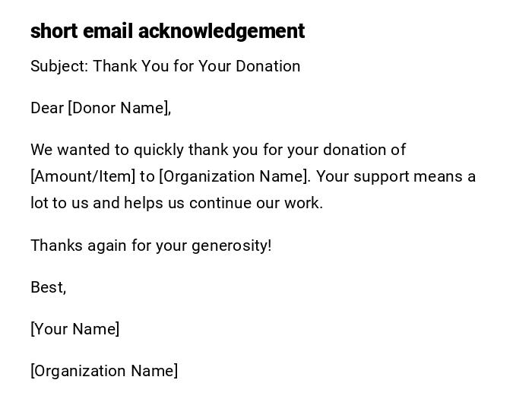
Task: Click the word "Subject:" in the subject line
Action: 59,66
